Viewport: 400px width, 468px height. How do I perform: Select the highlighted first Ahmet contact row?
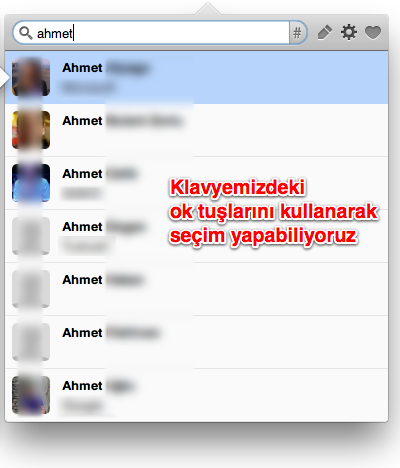point(197,77)
